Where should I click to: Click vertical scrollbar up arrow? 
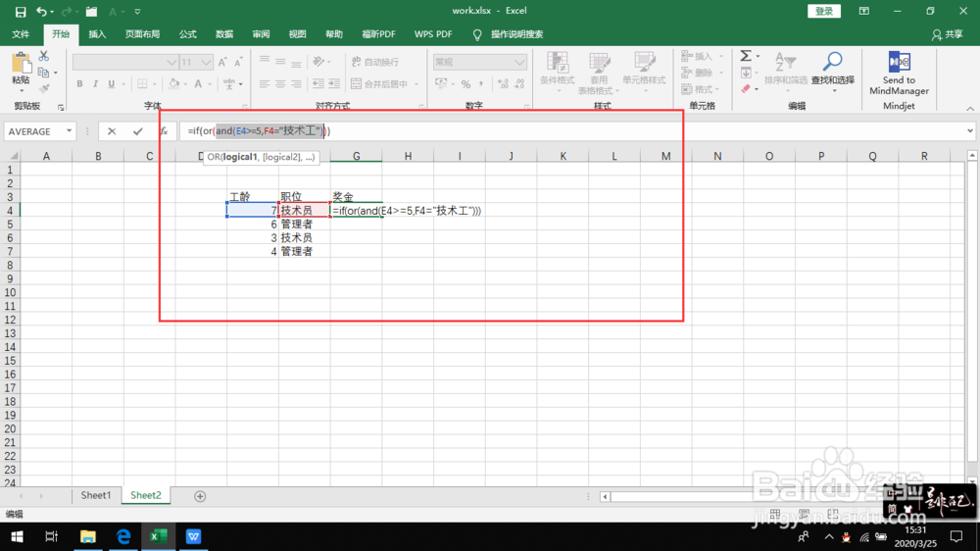click(x=972, y=155)
